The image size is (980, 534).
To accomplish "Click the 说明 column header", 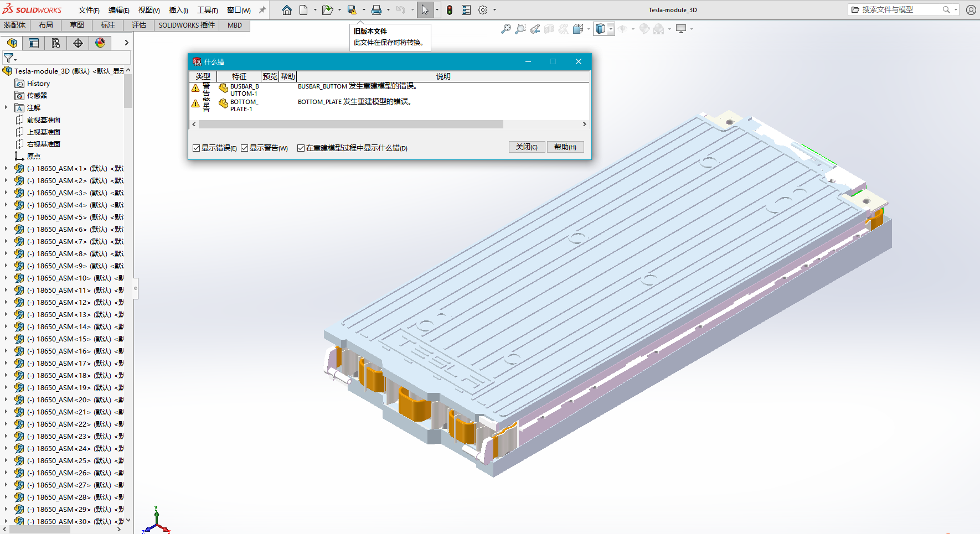I will click(443, 76).
